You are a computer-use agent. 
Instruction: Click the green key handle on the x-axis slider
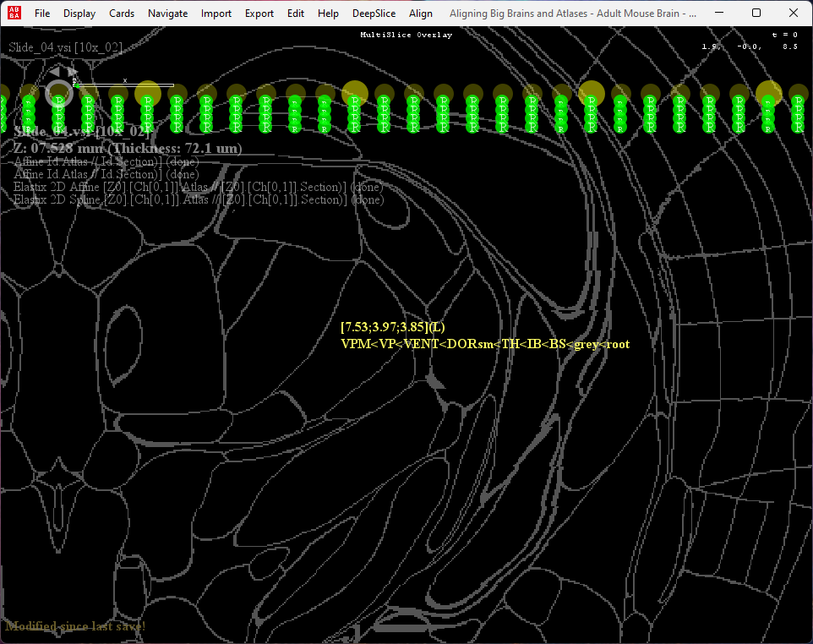[x=76, y=85]
